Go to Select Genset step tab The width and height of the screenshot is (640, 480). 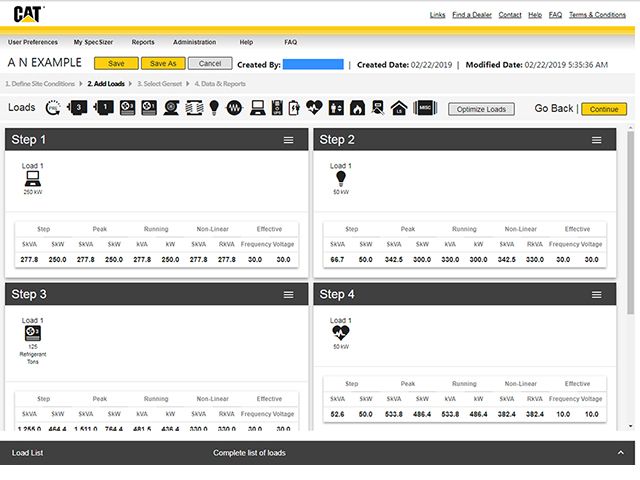160,84
